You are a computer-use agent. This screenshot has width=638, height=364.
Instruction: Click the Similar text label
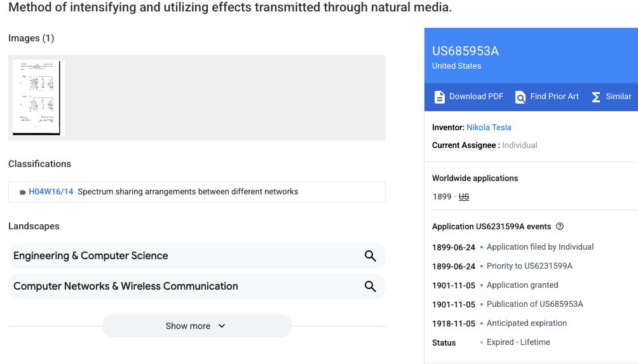click(618, 97)
